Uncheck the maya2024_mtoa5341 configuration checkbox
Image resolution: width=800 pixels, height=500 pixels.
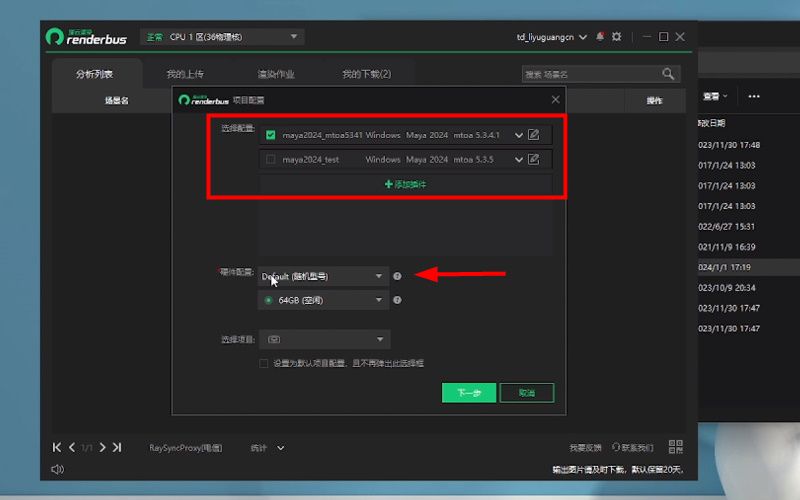click(x=271, y=135)
